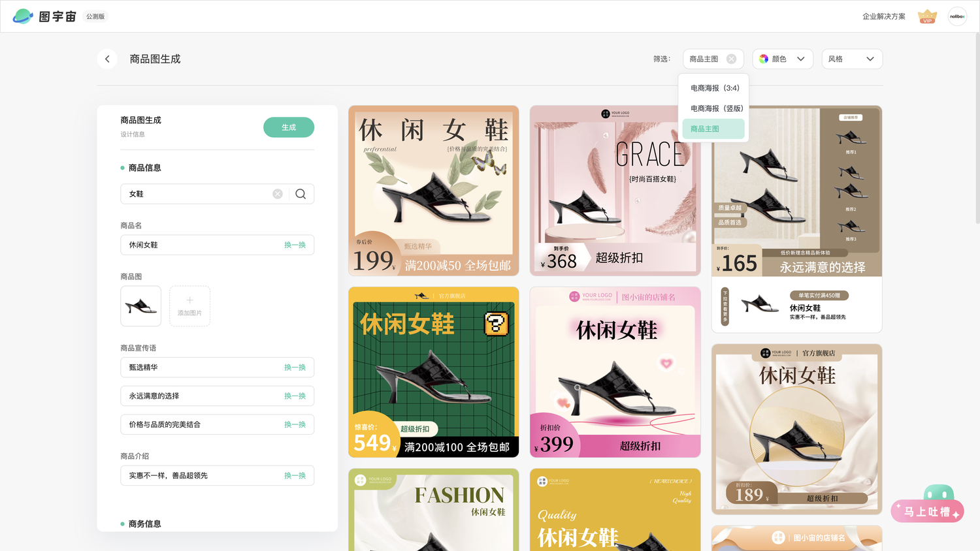Click the 商品信息 section heading
This screenshot has height=551, width=980.
click(x=144, y=168)
